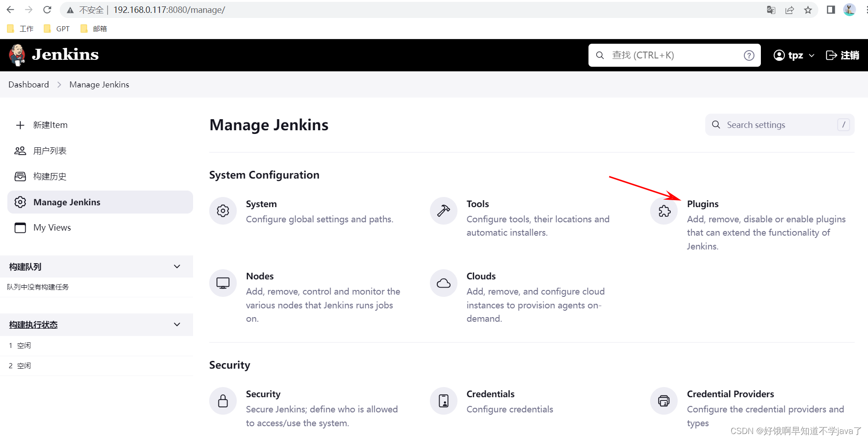Viewport: 868px width, 440px height.
Task: Click the browser address bar URL
Action: 169,10
